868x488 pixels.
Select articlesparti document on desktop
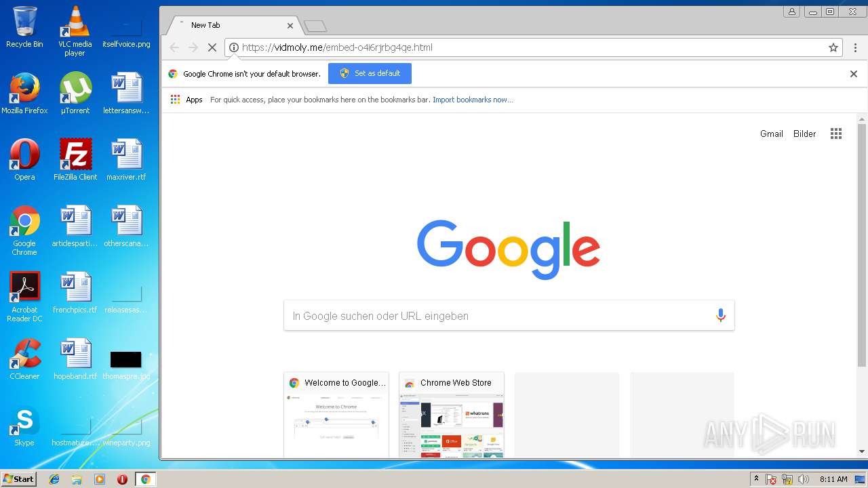point(75,226)
